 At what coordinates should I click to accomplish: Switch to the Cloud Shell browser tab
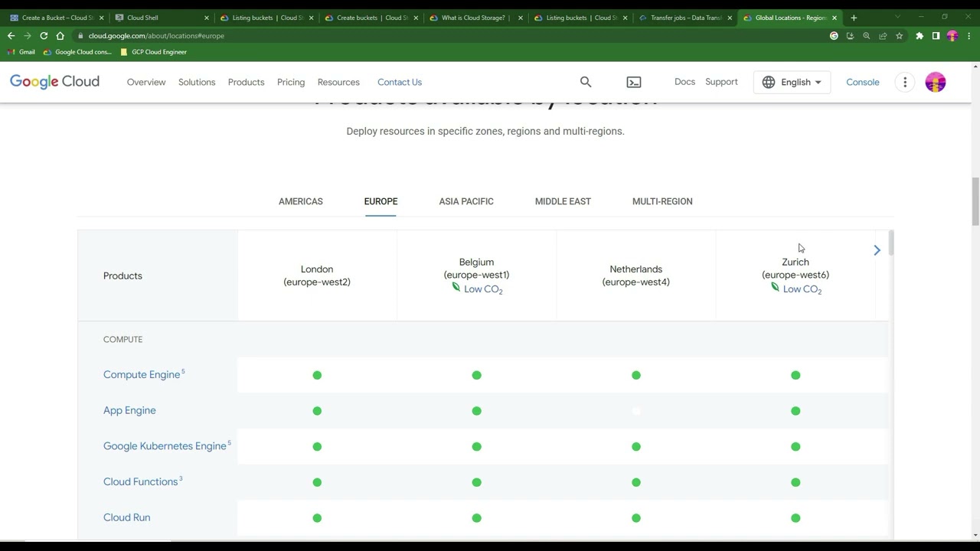pos(159,18)
